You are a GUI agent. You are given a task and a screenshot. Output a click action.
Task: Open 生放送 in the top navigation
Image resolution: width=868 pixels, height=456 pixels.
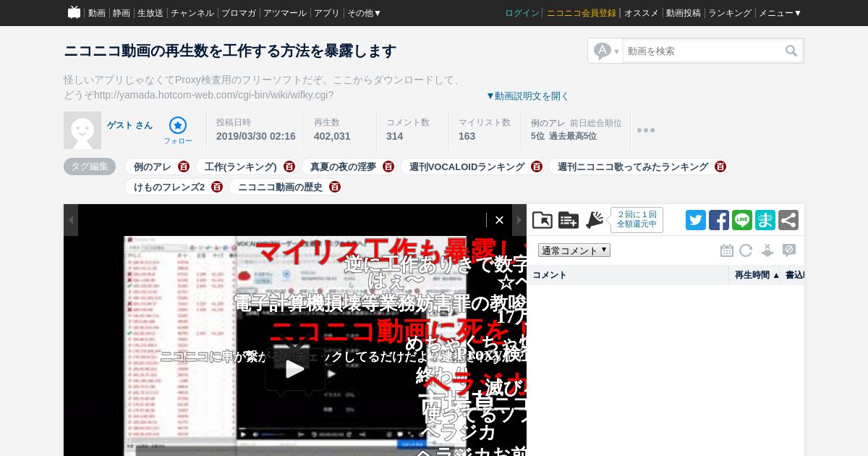(150, 13)
